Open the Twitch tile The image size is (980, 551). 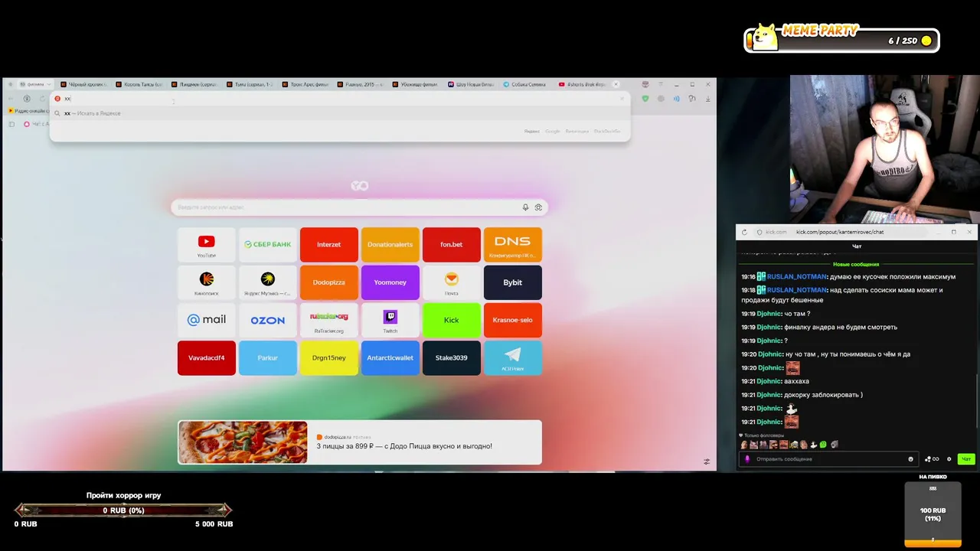tap(390, 320)
